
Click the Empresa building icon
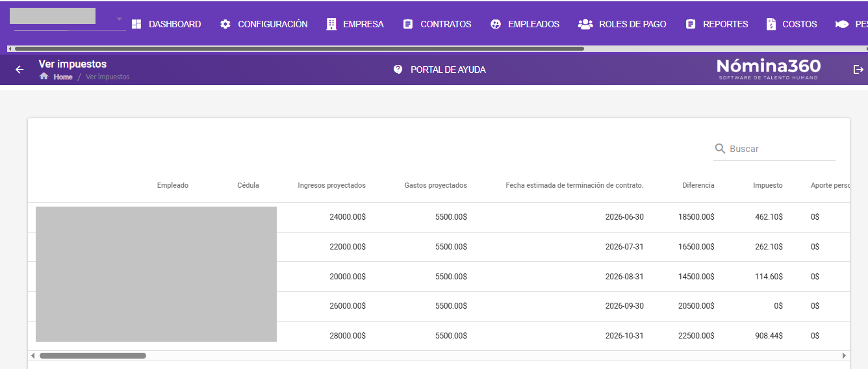(x=331, y=24)
